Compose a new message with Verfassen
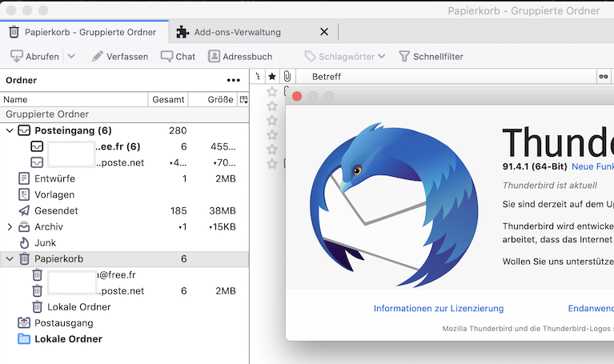The width and height of the screenshot is (614, 364). click(119, 57)
